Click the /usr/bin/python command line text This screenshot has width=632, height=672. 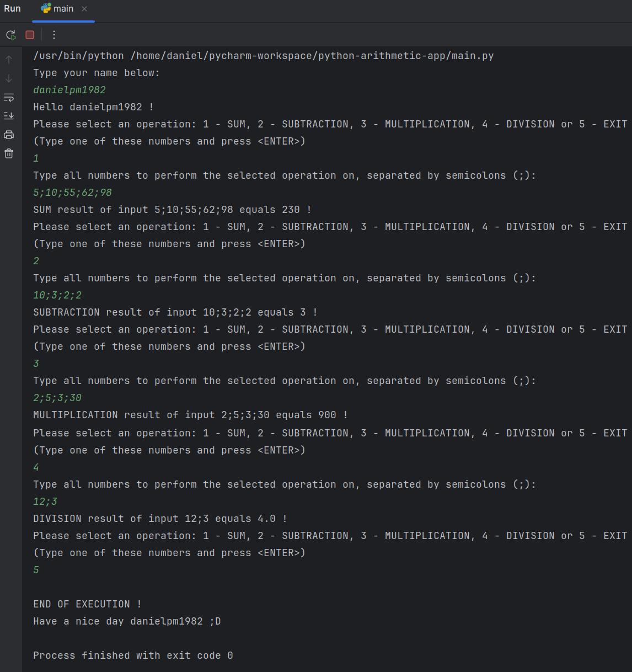pos(264,56)
